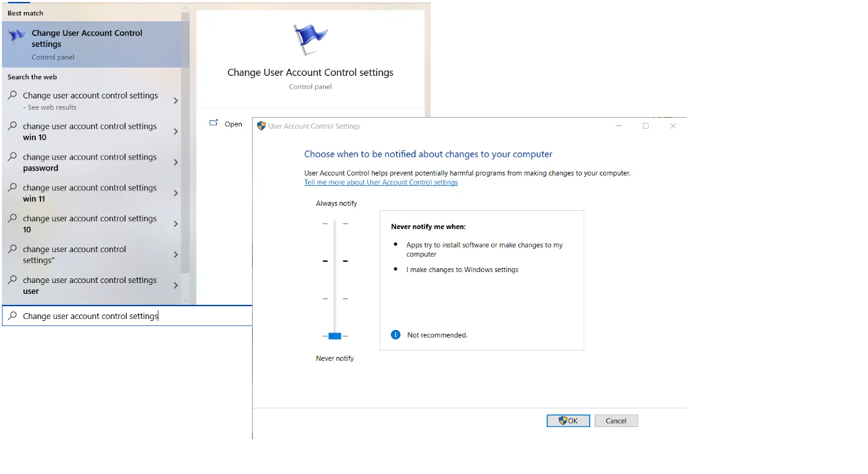This screenshot has height=474, width=868.
Task: Click 'Apps try to install software' bullet text
Action: (484, 250)
